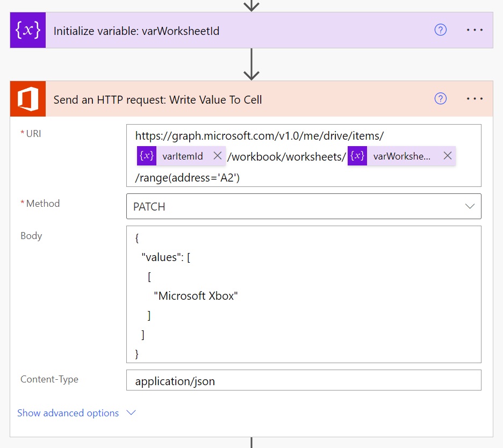The width and height of the screenshot is (503, 448).
Task: Open the ellipsis menu for Initialize variable
Action: click(x=475, y=30)
